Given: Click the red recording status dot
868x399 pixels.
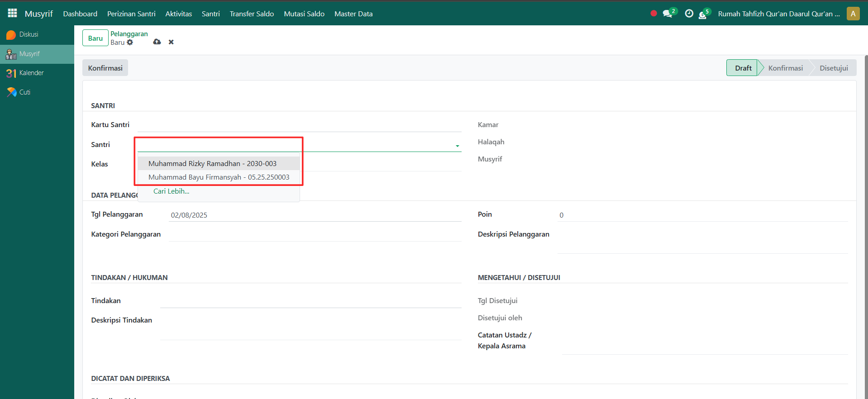Looking at the screenshot, I should [653, 14].
